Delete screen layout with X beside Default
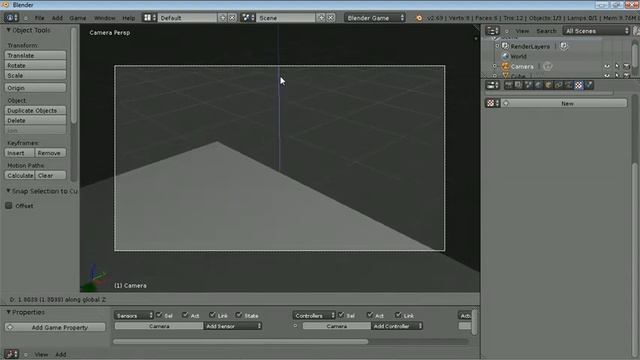 pos(232,18)
